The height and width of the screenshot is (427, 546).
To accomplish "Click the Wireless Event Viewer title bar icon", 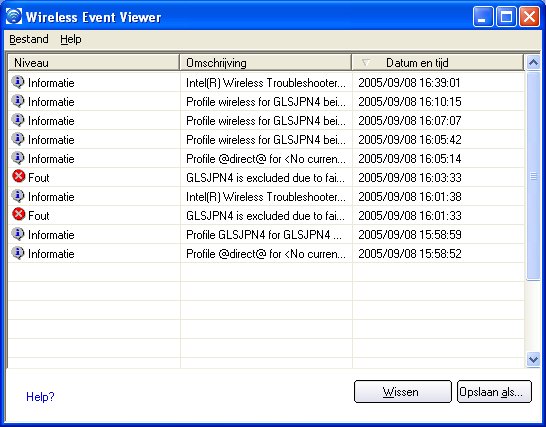I will 14,16.
